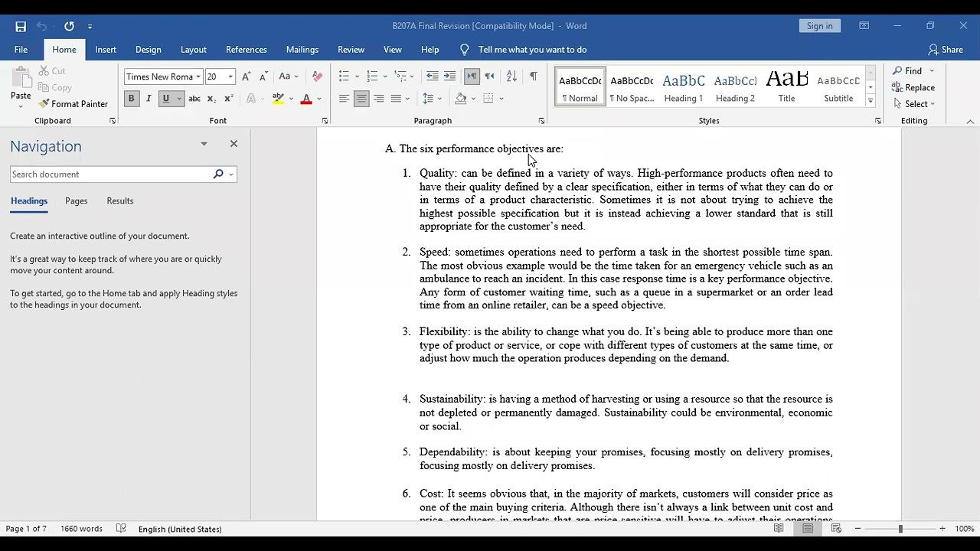Switch to Pages tab in Navigation pane
This screenshot has height=551, width=980.
[76, 201]
